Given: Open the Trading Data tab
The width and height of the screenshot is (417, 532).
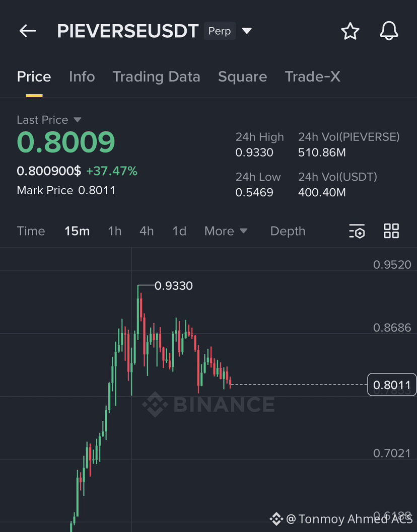Looking at the screenshot, I should [x=156, y=77].
